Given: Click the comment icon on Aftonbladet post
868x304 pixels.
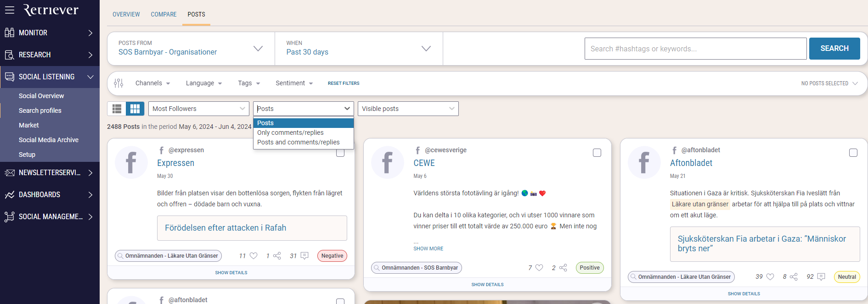Looking at the screenshot, I should click(x=821, y=277).
